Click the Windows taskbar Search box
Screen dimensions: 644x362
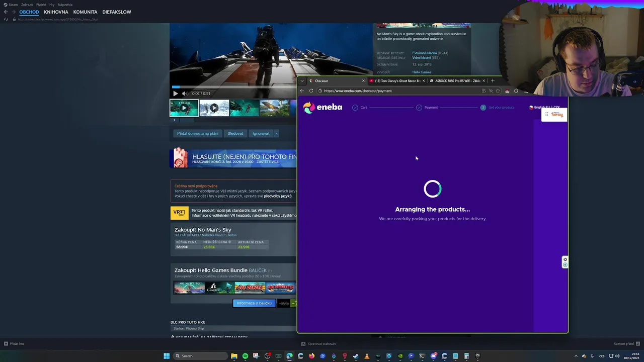pyautogui.click(x=200, y=356)
